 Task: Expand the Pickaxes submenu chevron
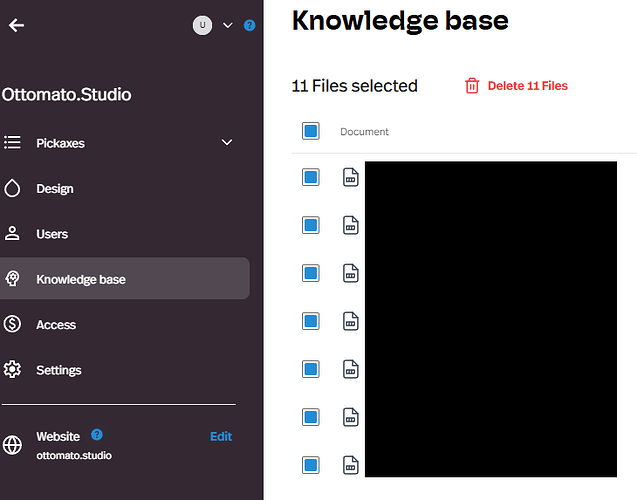227,143
